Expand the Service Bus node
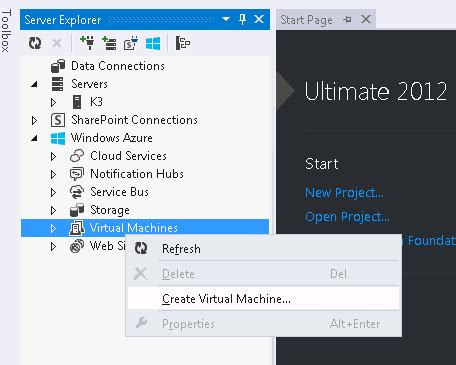This screenshot has height=365, width=456. [x=53, y=192]
